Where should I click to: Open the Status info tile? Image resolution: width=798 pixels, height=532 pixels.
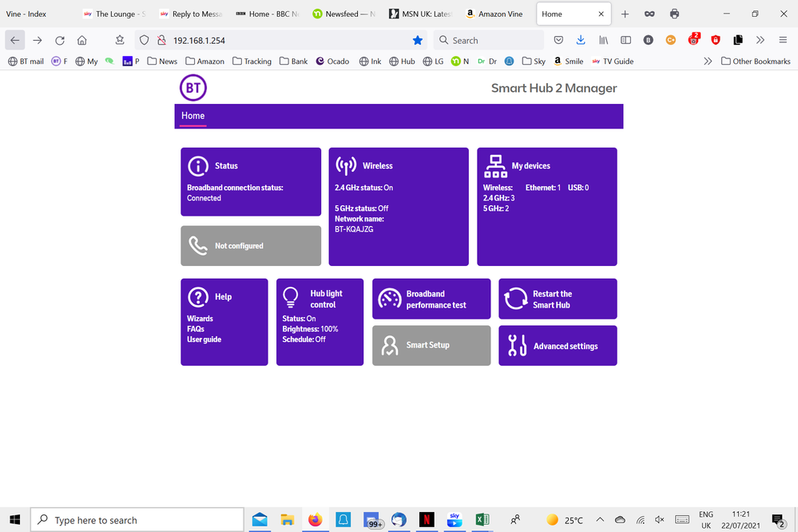coord(250,181)
